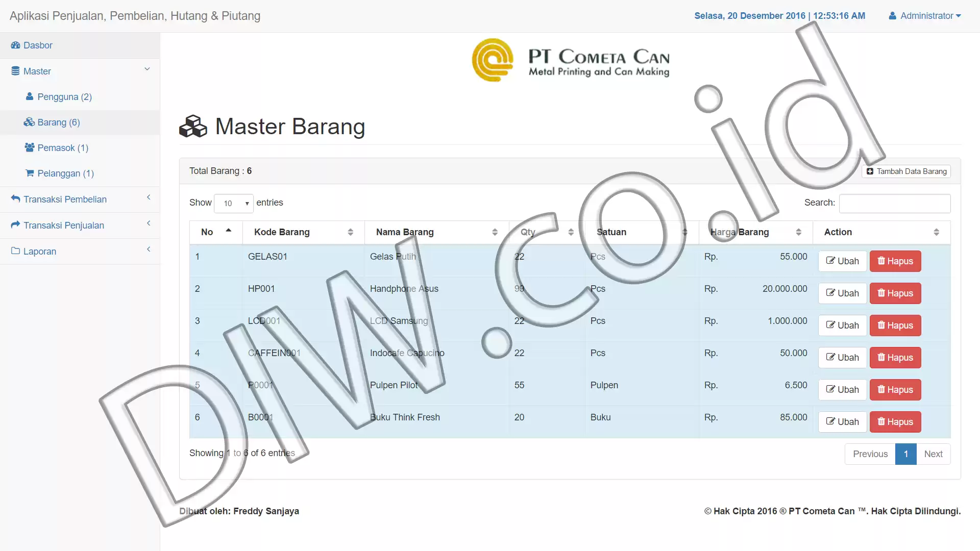The width and height of the screenshot is (980, 551).
Task: Delete the Indocafe Capucino row
Action: click(895, 358)
